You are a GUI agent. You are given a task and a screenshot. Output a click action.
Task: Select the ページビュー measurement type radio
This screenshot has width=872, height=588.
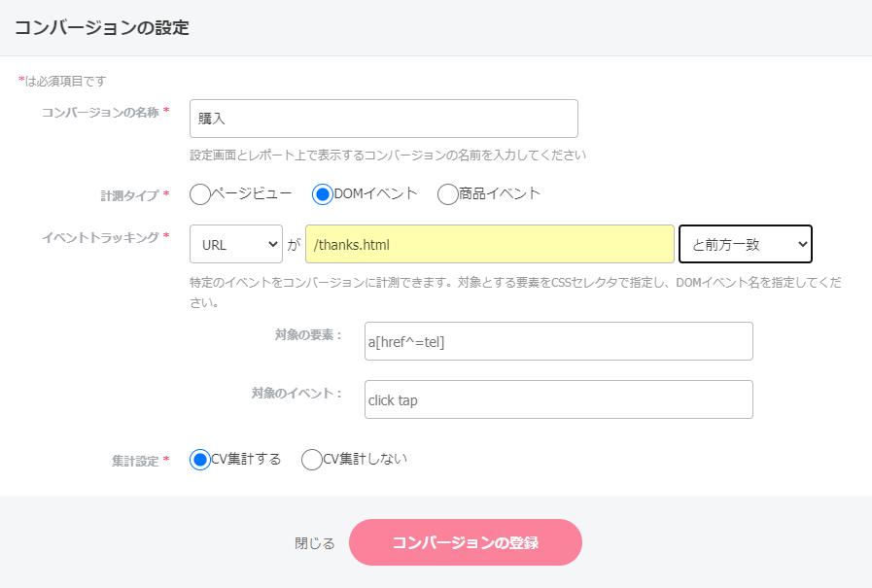click(199, 194)
